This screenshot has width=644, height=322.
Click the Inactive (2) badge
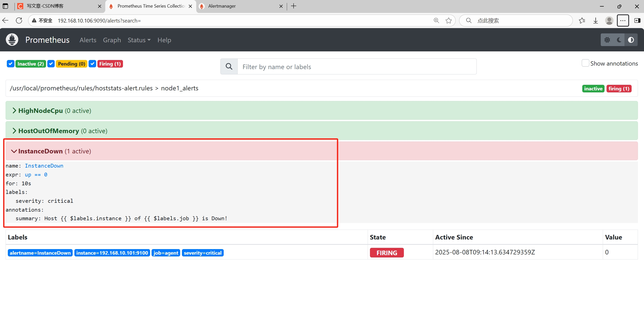[x=31, y=64]
